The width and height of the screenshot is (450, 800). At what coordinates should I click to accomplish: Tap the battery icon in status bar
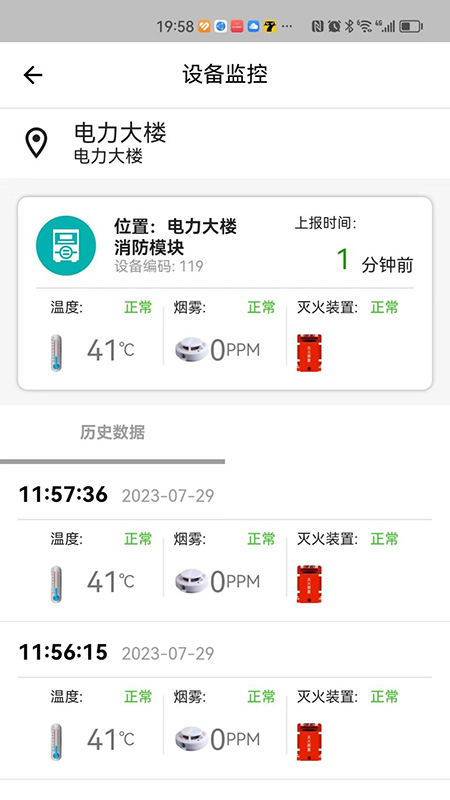pyautogui.click(x=411, y=26)
